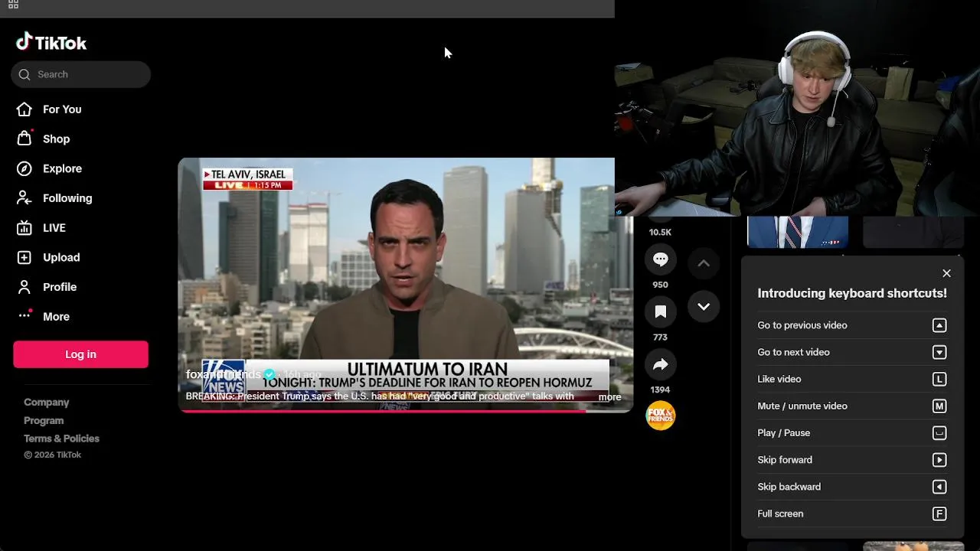The width and height of the screenshot is (980, 551).
Task: Click the 'Introducing keyboard shortcuts!' heading
Action: pyautogui.click(x=852, y=293)
